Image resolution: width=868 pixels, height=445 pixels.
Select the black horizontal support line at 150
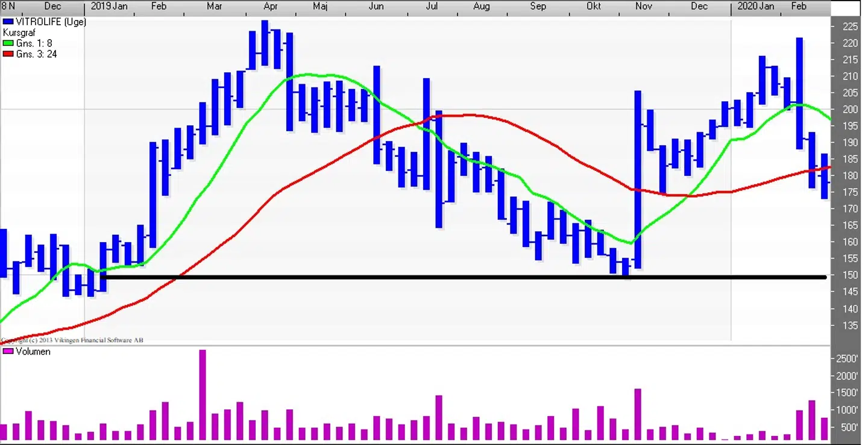[422, 277]
